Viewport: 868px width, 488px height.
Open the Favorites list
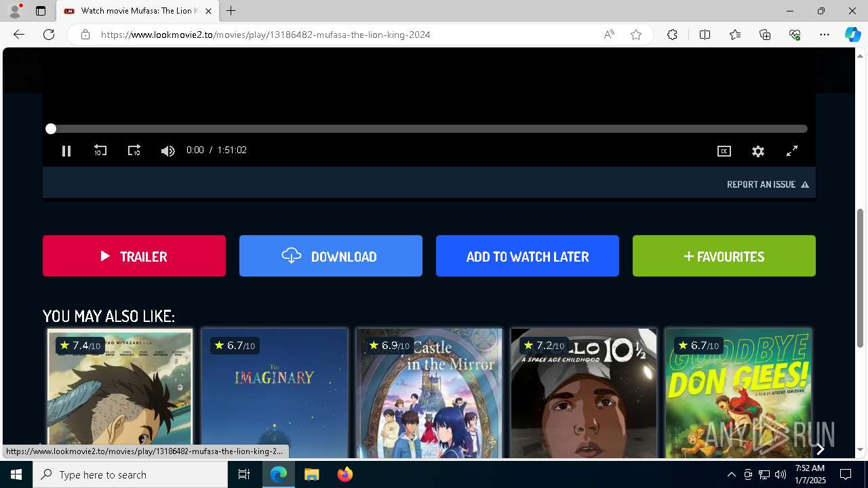click(x=735, y=35)
